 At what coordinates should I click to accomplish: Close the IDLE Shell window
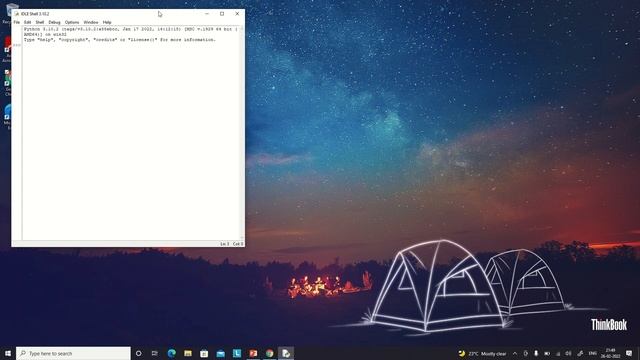point(237,13)
